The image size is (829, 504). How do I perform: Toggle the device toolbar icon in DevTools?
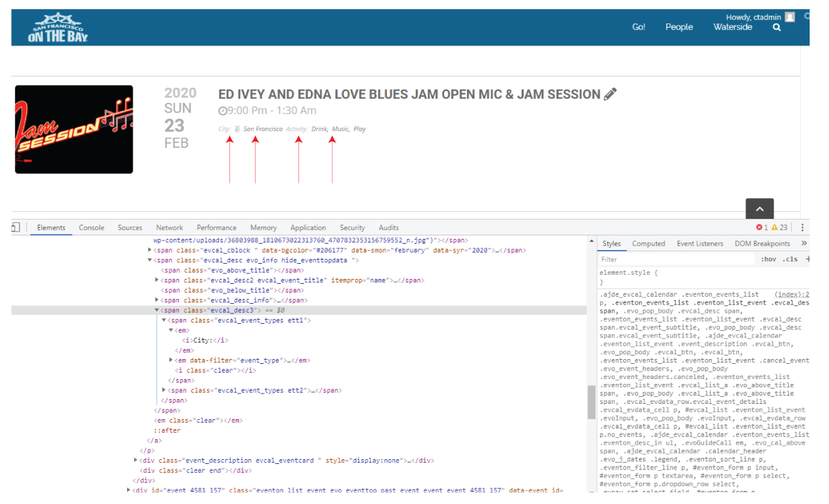pos(15,227)
